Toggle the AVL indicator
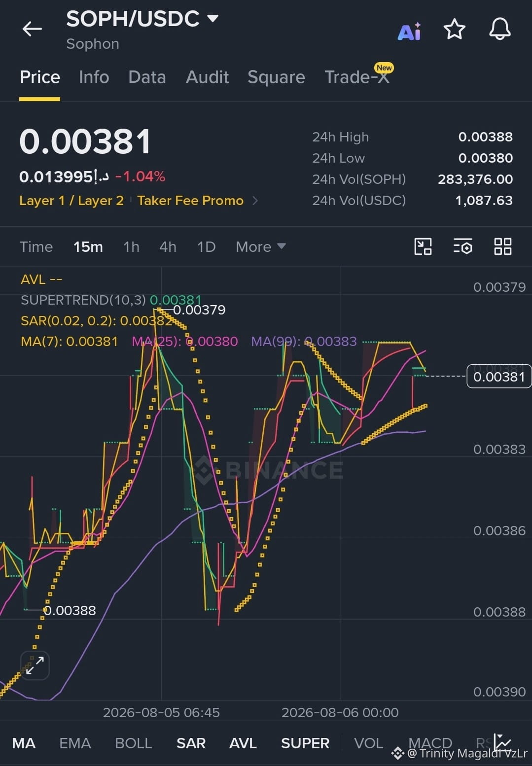The image size is (532, 766). tap(243, 743)
